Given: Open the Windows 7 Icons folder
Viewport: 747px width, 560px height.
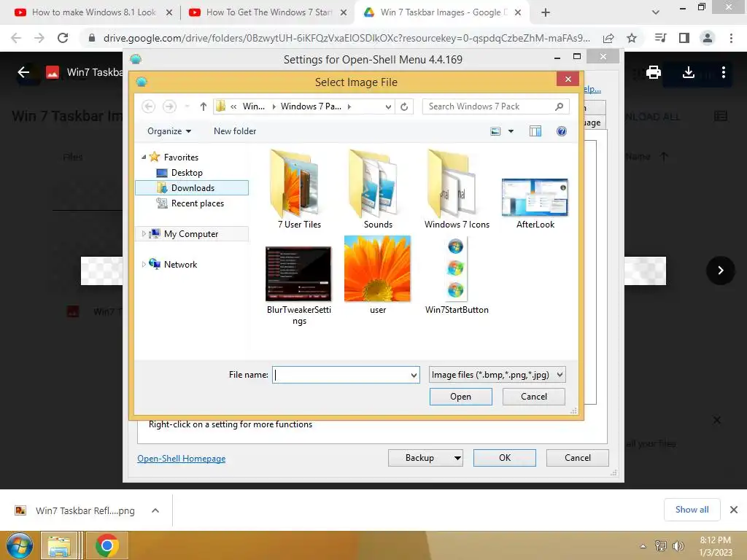Looking at the screenshot, I should (x=457, y=190).
